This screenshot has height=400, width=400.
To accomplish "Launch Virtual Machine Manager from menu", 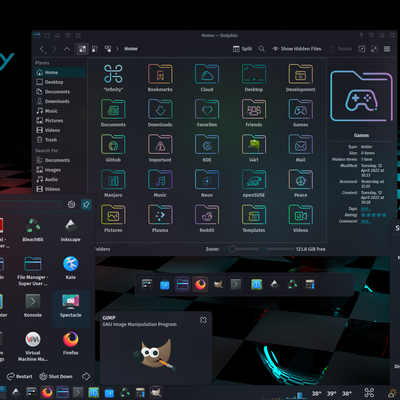I will [x=33, y=346].
